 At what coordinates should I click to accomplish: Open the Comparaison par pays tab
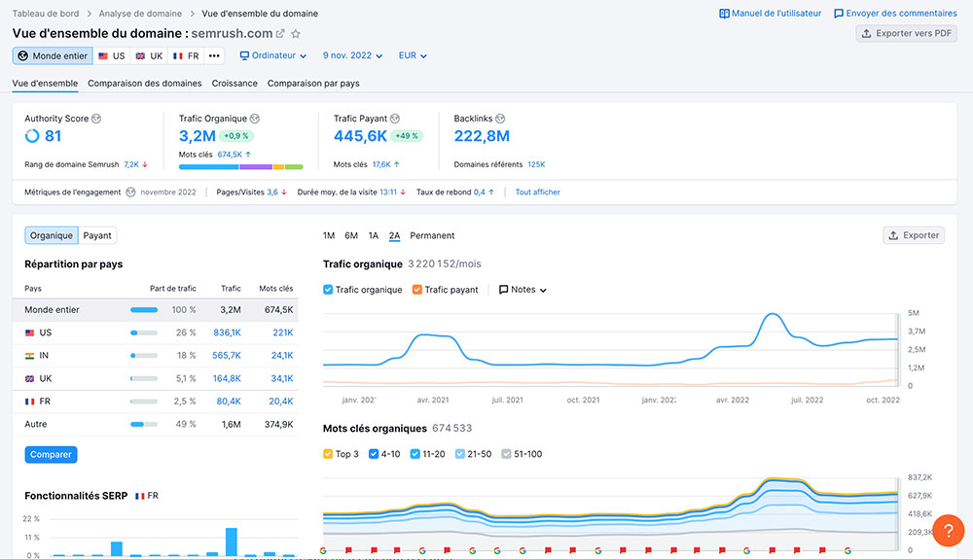[313, 84]
